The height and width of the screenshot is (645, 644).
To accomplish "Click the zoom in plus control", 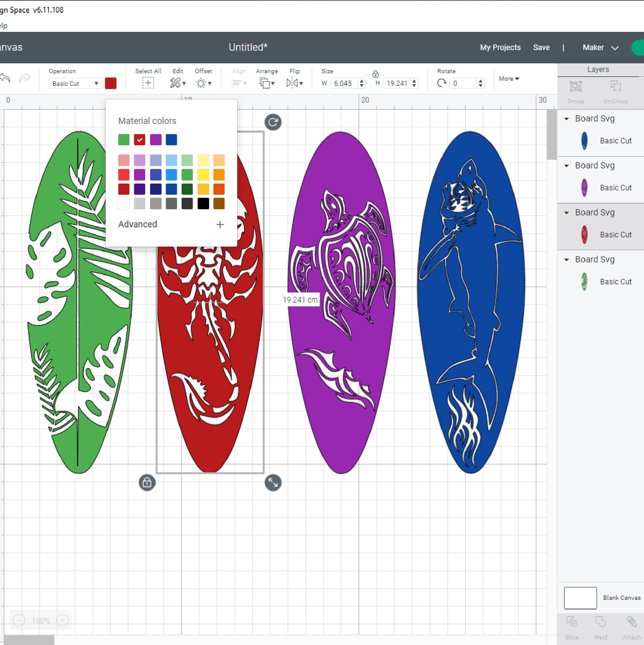I will 62,620.
